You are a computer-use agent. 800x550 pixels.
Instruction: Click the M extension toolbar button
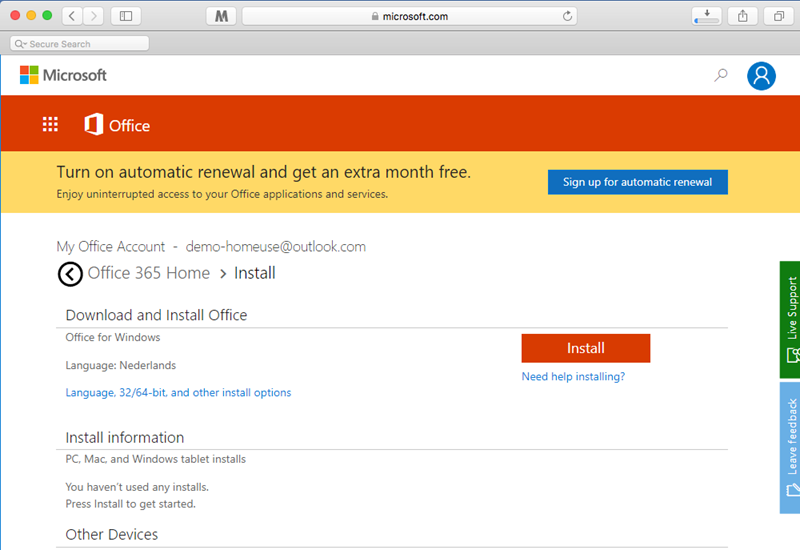[x=221, y=16]
